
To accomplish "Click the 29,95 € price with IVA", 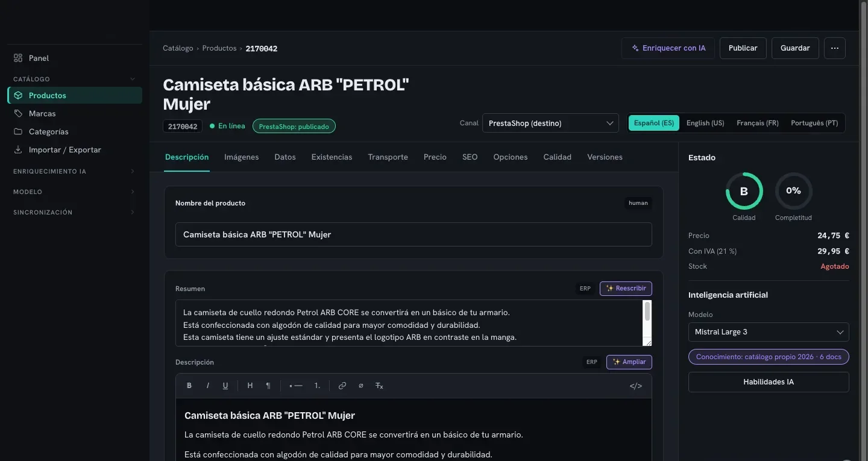I will click(x=833, y=251).
